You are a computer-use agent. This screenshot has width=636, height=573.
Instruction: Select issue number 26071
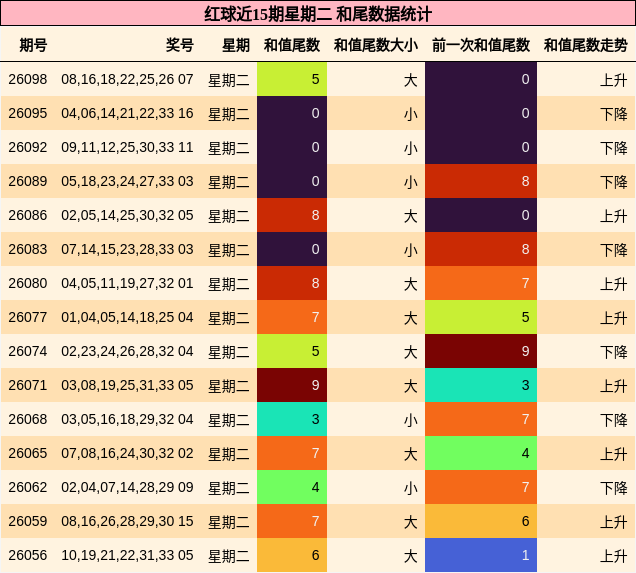(x=28, y=385)
